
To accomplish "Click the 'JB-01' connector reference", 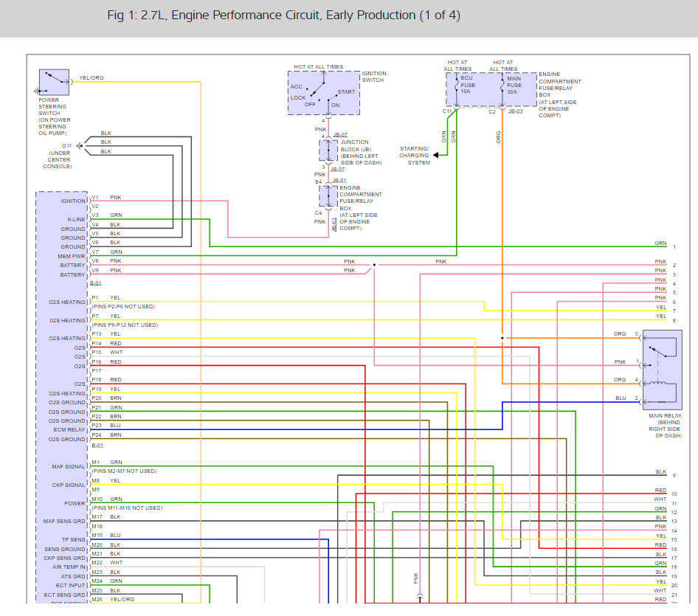I will coord(339,180).
